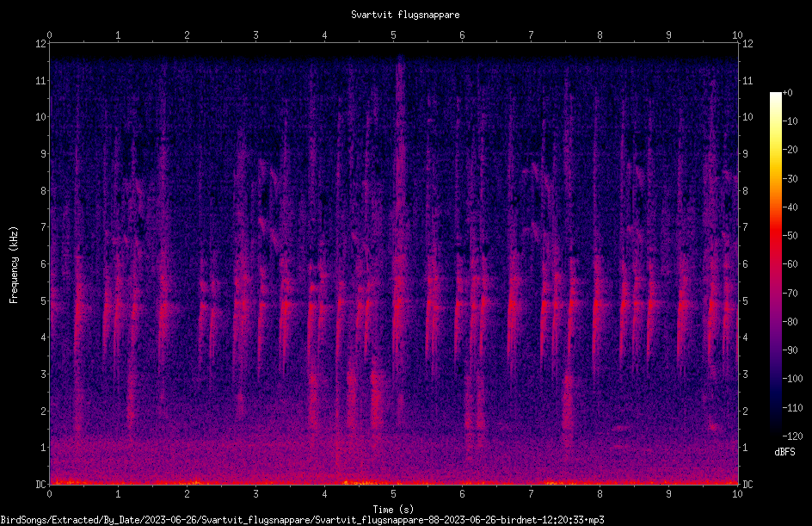Click the right frequency axis "7" tick label
Screen dimensions: 812x526
pos(745,226)
